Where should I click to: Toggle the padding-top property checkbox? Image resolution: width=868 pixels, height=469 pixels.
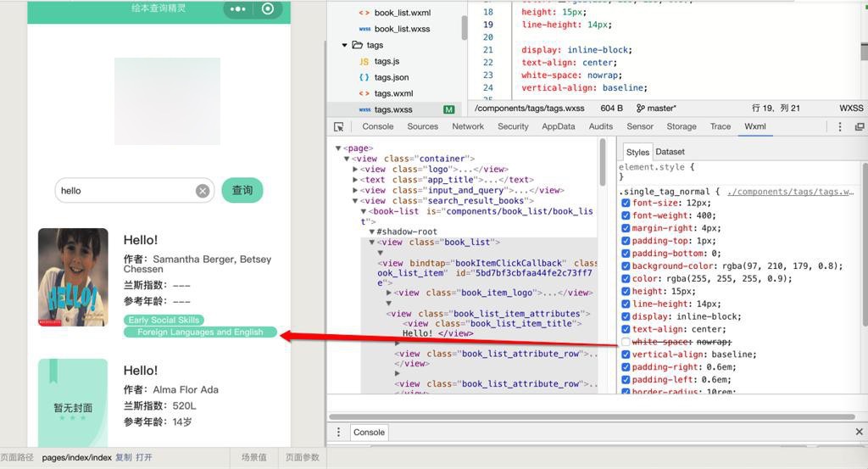point(626,241)
